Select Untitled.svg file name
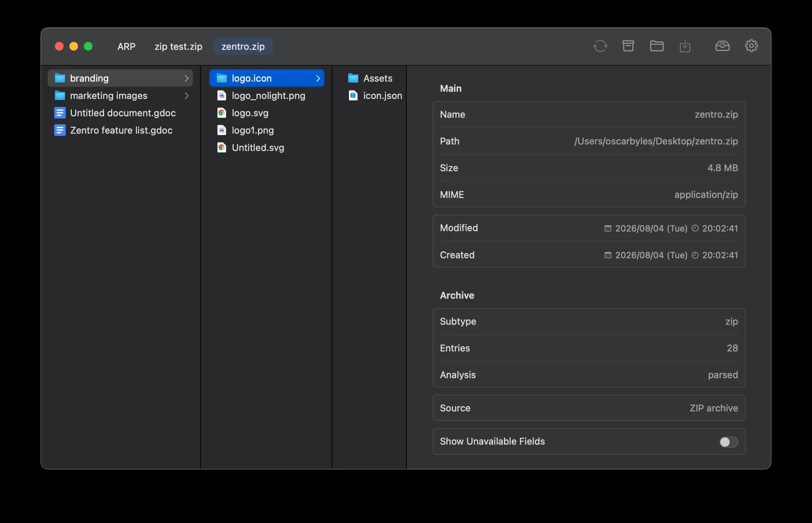This screenshot has width=812, height=523. pyautogui.click(x=258, y=147)
